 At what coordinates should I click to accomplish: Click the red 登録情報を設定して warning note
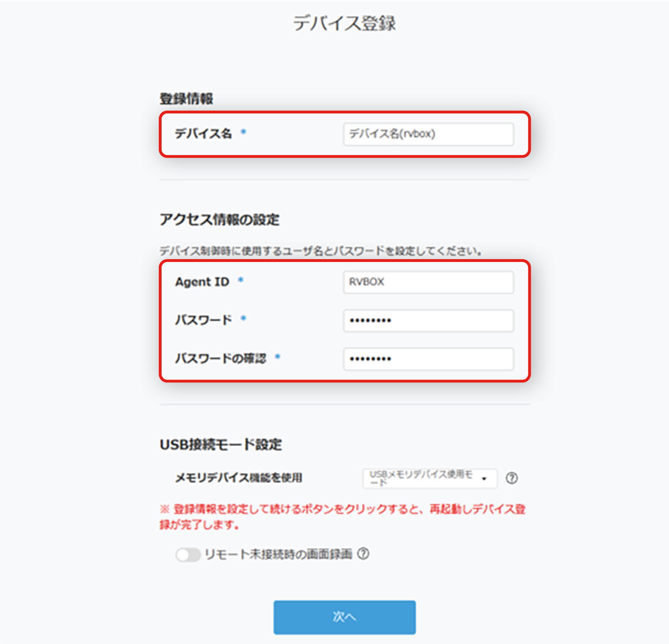[x=343, y=517]
